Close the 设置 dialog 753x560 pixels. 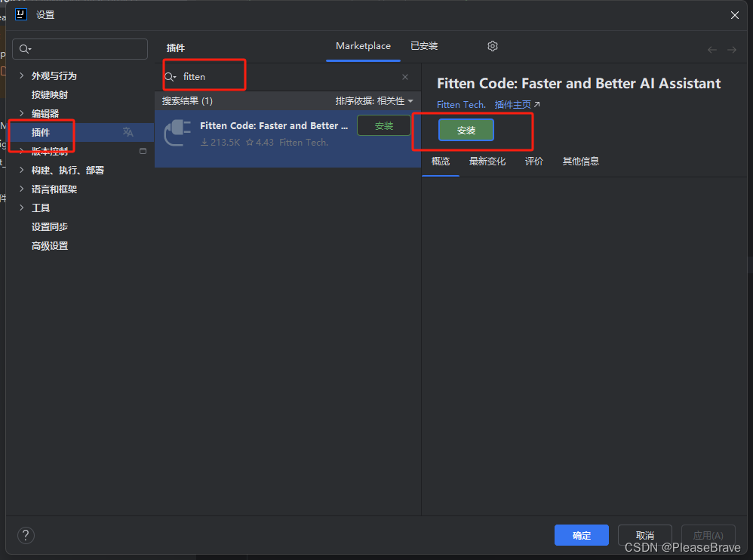[x=735, y=15]
